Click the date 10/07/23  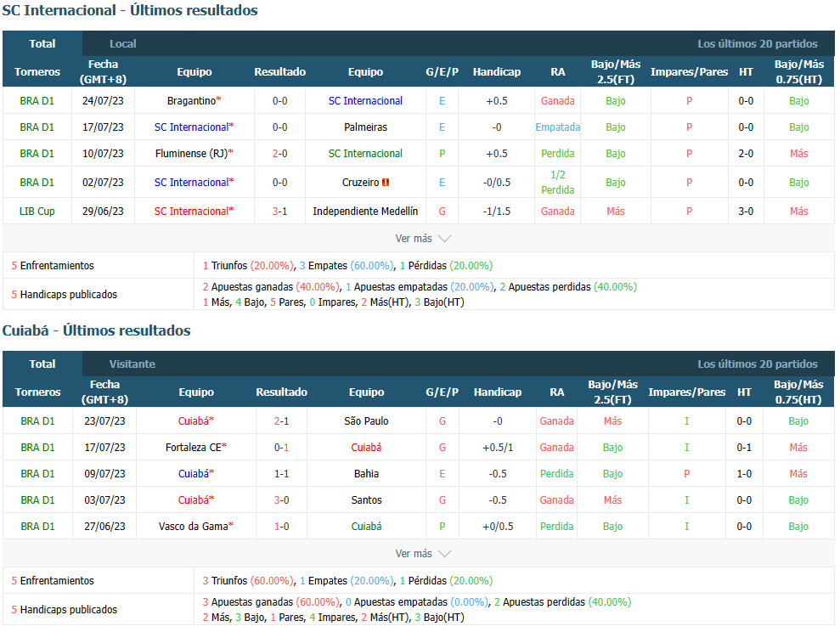pos(103,154)
